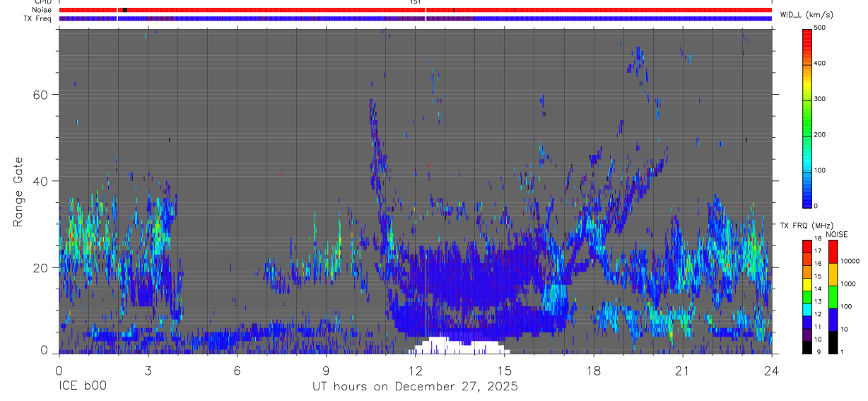Click the 10000 noise legend value
The width and height of the screenshot is (868, 401).
(850, 261)
